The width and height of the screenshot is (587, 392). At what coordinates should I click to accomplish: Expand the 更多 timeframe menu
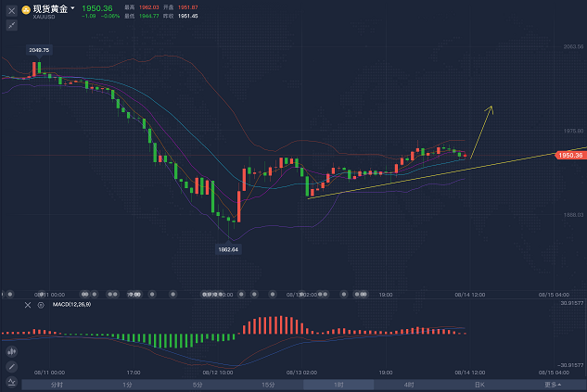pos(552,385)
